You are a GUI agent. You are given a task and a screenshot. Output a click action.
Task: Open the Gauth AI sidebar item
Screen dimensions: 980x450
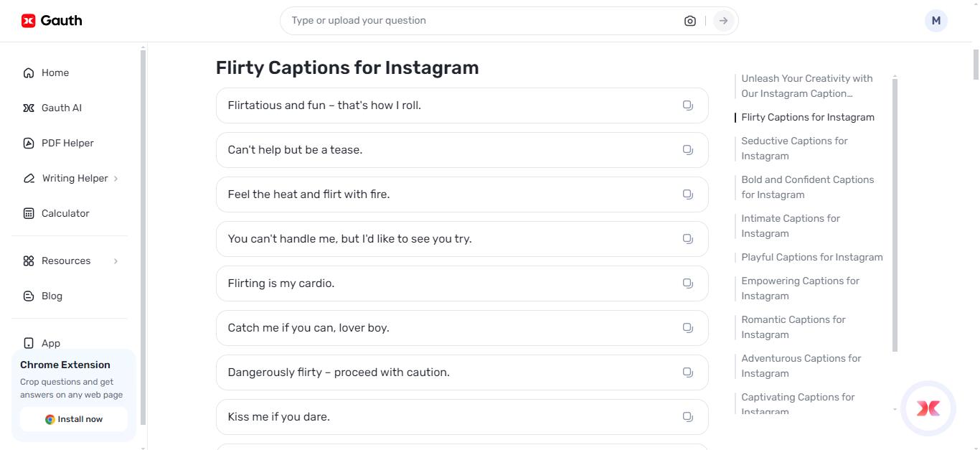click(x=62, y=108)
